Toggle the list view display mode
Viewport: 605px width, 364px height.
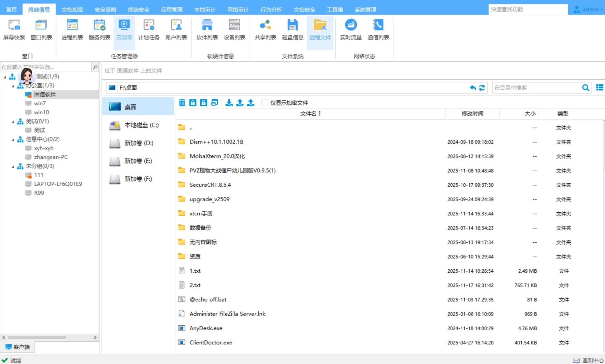[x=600, y=88]
